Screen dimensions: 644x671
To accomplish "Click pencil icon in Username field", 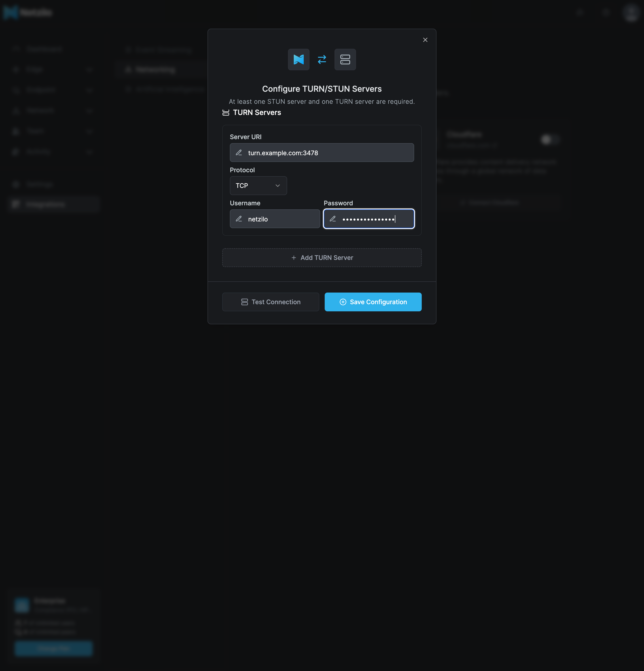I will (x=239, y=219).
